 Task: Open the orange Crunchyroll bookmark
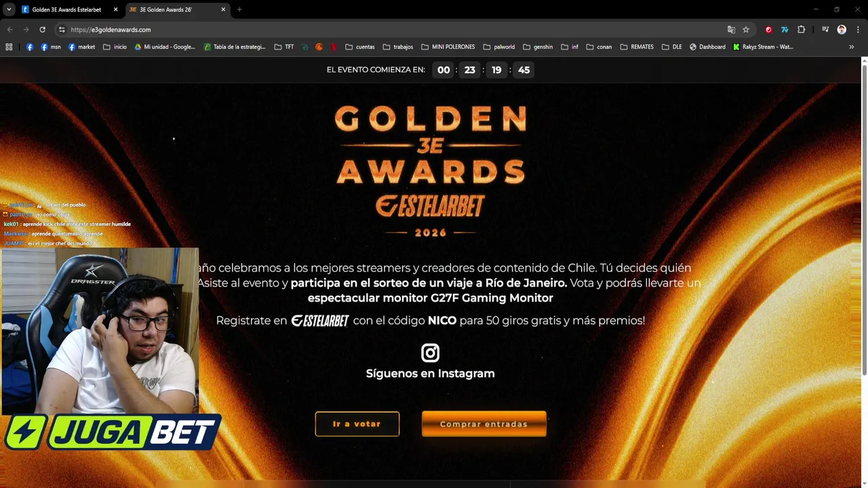point(319,47)
